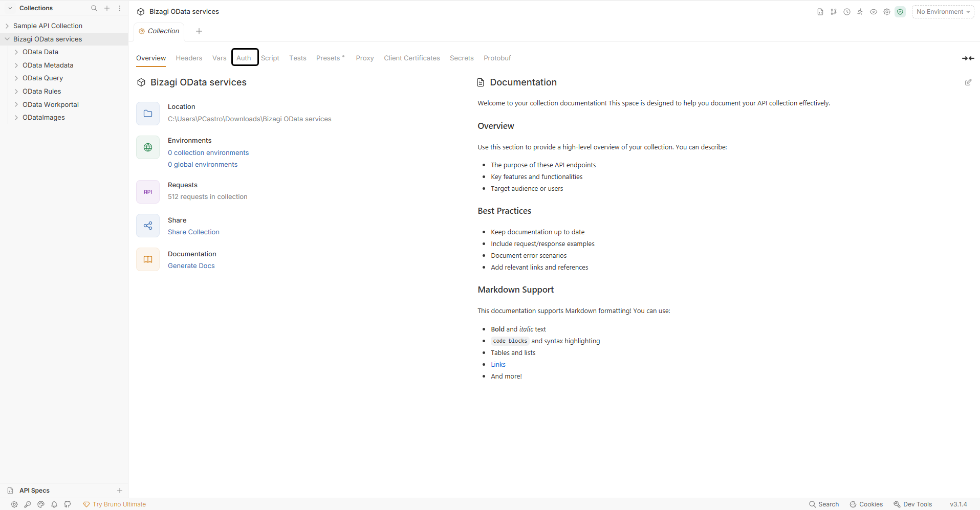The height and width of the screenshot is (510, 980).
Task: Expand the OData Query folder chevron
Action: click(x=16, y=78)
